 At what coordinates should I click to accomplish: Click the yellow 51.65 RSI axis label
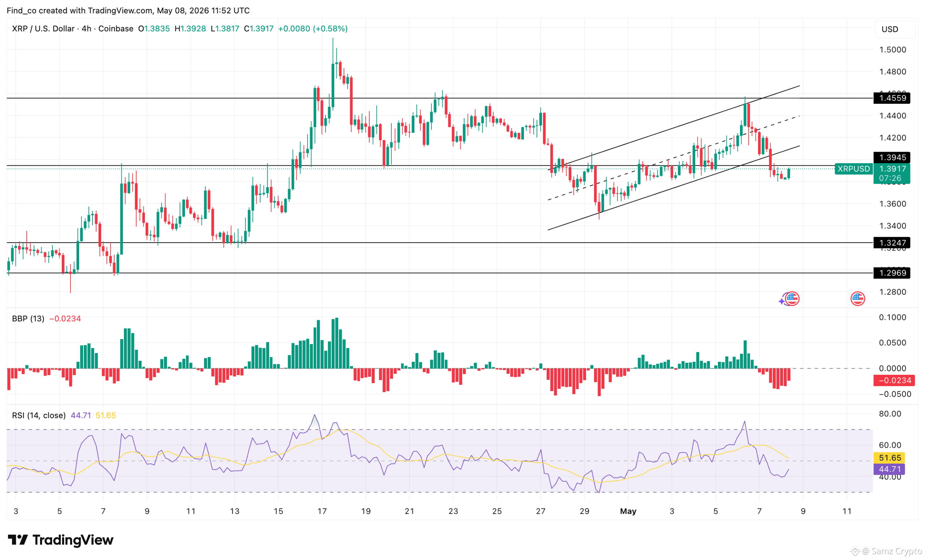pyautogui.click(x=889, y=458)
